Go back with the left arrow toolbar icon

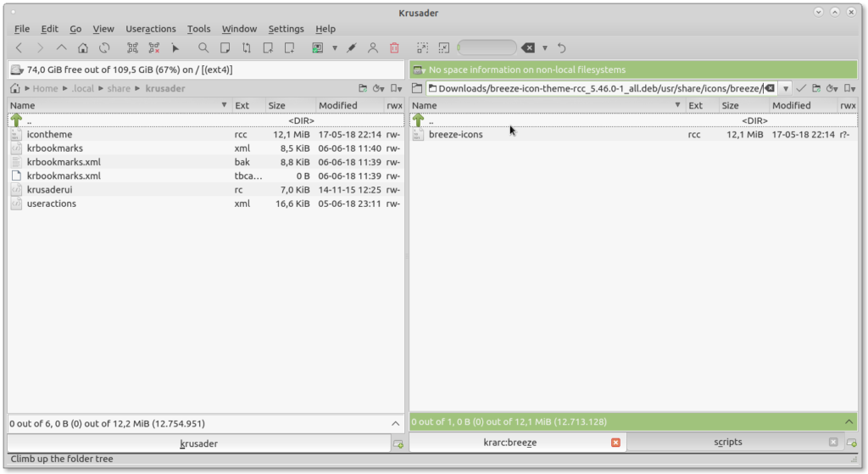[x=19, y=48]
